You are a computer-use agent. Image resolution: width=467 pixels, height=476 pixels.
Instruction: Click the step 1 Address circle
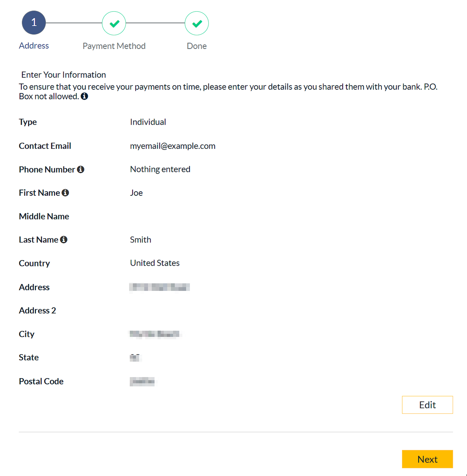pos(34,23)
